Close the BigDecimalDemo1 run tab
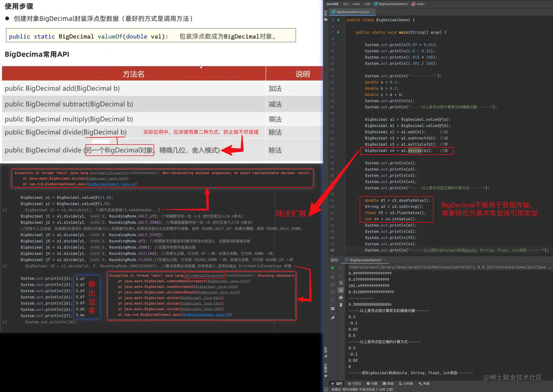The height and width of the screenshot is (392, 553). click(x=385, y=260)
